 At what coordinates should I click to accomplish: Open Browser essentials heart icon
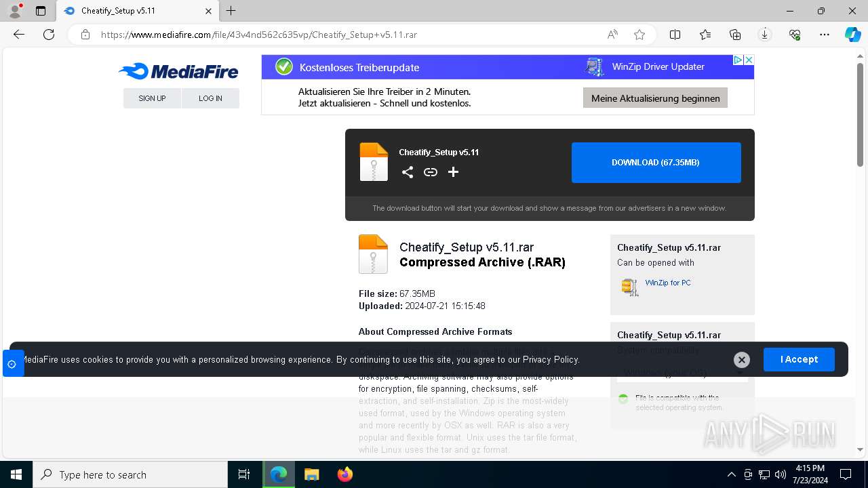click(795, 35)
